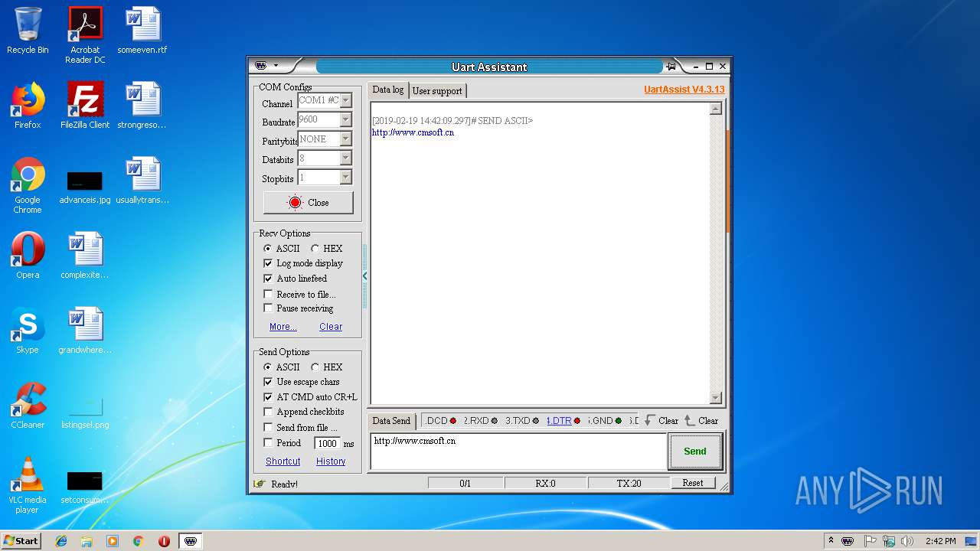Open the CCleaner desktop shortcut
The image size is (980, 551).
[28, 406]
